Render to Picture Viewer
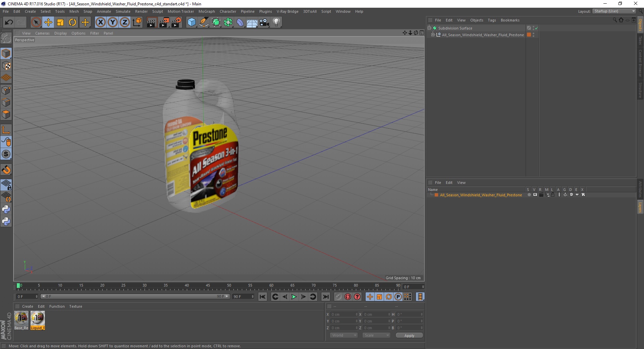The image size is (644, 349). click(x=164, y=22)
